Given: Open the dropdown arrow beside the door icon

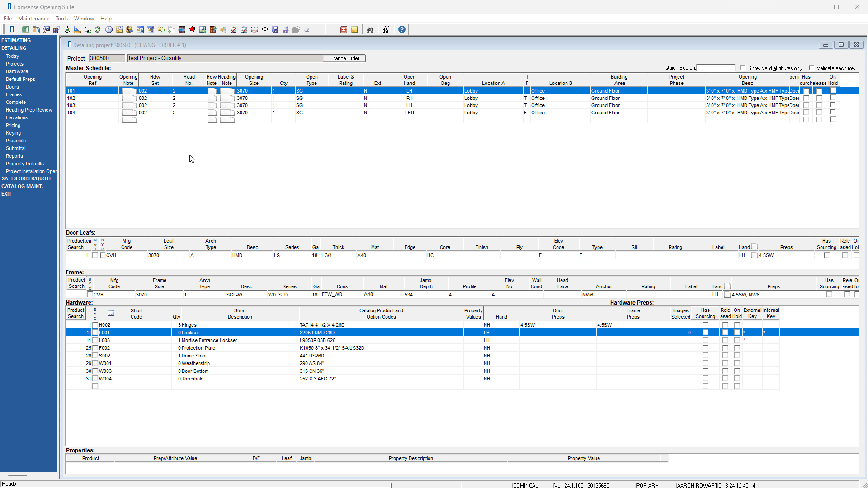Looking at the screenshot, I should pos(17,29).
